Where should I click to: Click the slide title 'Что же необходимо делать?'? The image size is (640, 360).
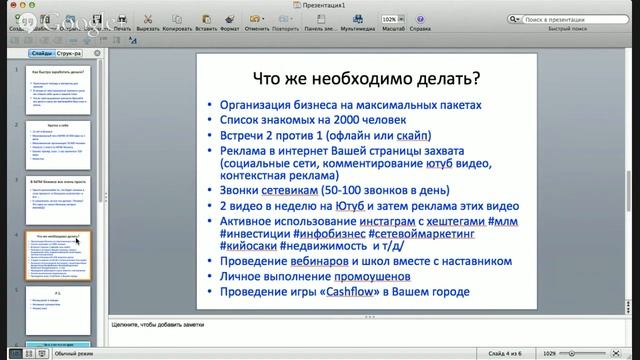coord(367,78)
